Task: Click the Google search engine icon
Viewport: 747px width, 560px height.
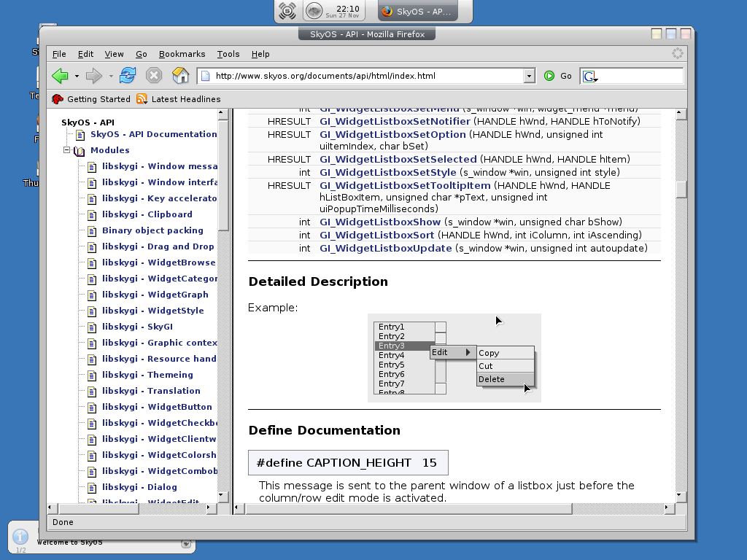Action: (589, 76)
